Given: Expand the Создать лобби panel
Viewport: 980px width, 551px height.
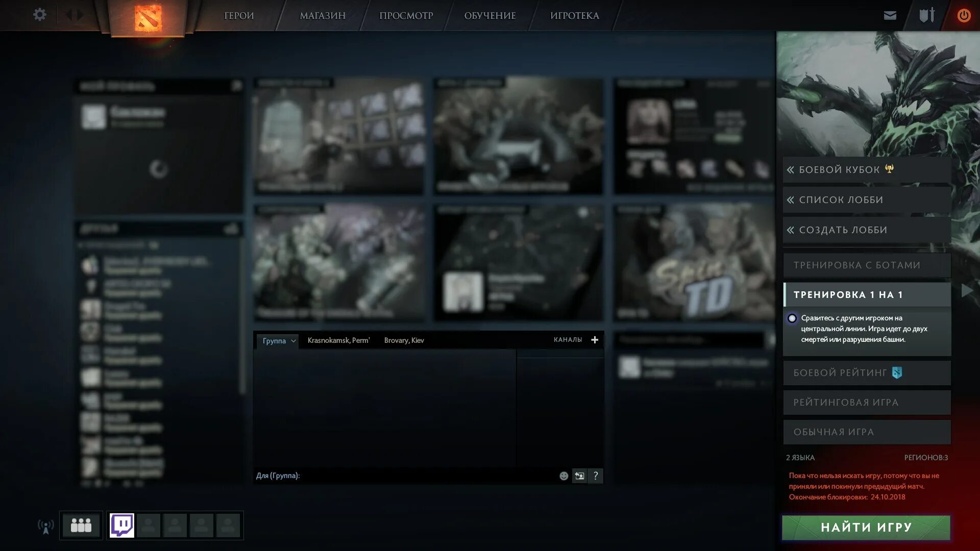Looking at the screenshot, I should [866, 230].
